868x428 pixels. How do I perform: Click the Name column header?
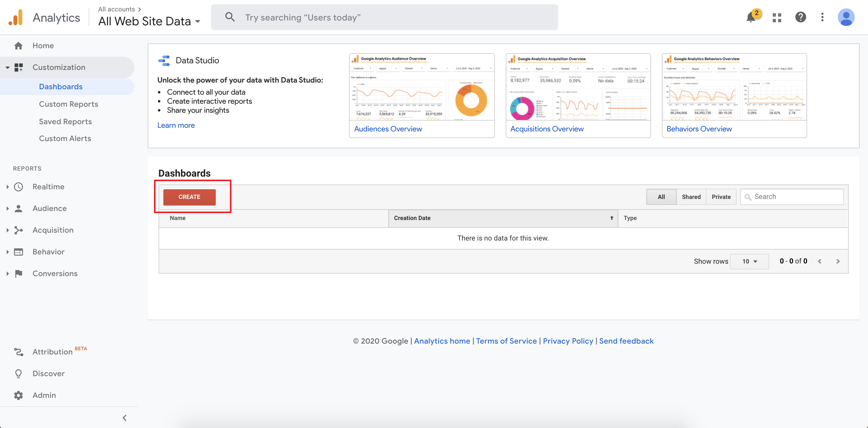point(273,218)
